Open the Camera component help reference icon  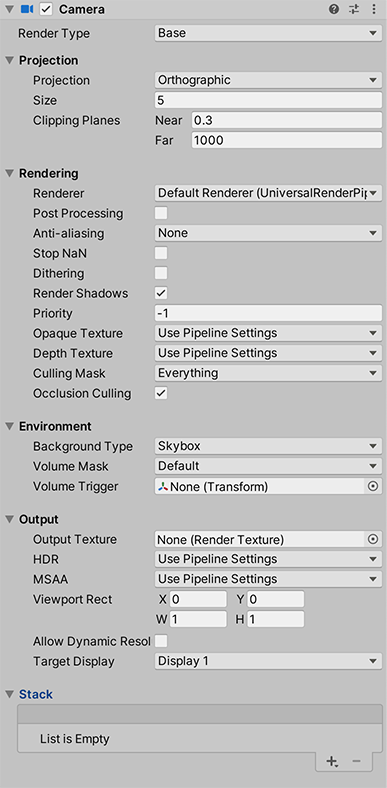pos(334,9)
